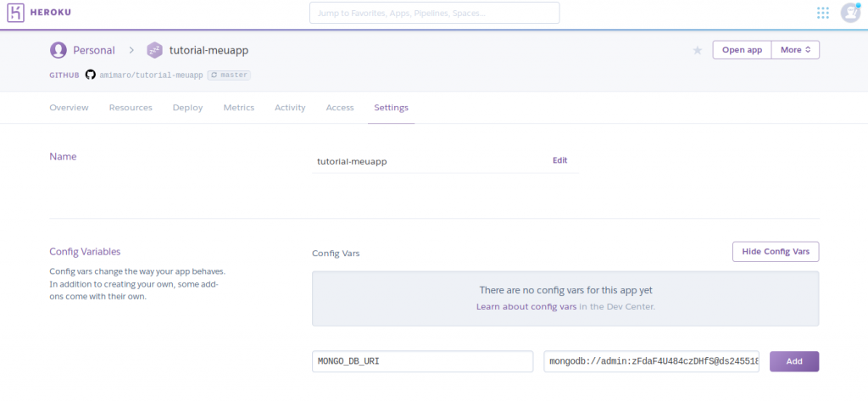The image size is (868, 402).
Task: Edit the app name
Action: point(559,160)
